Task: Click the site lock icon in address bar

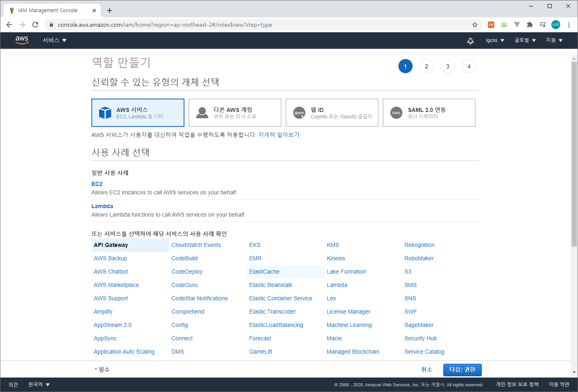Action: pyautogui.click(x=51, y=25)
